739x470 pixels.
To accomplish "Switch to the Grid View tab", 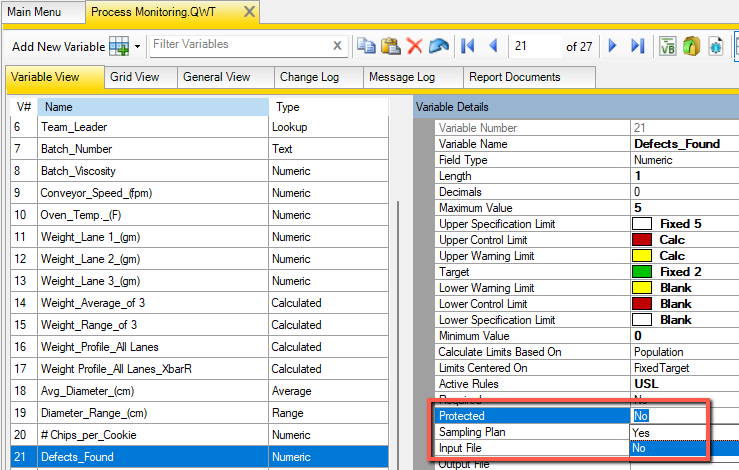I will pos(140,77).
